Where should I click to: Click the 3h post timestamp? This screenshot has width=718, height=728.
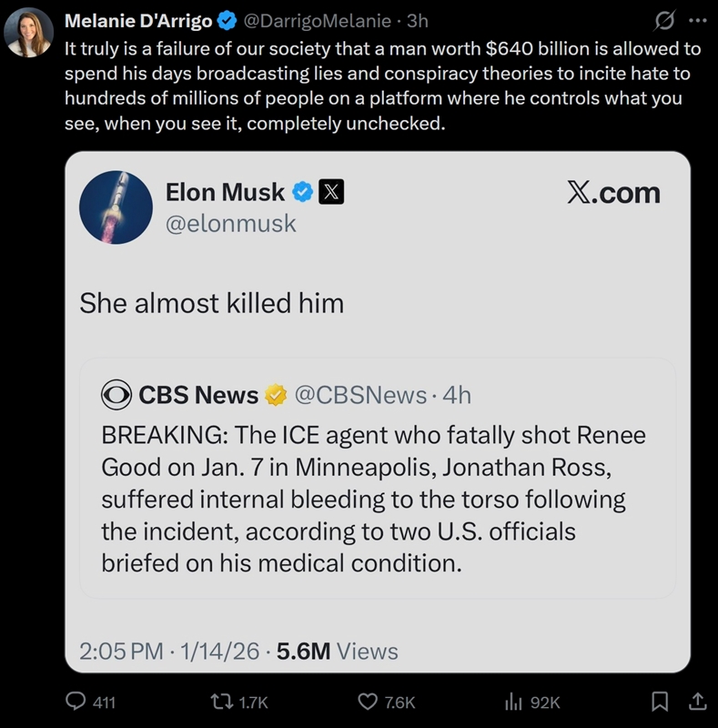coord(418,20)
